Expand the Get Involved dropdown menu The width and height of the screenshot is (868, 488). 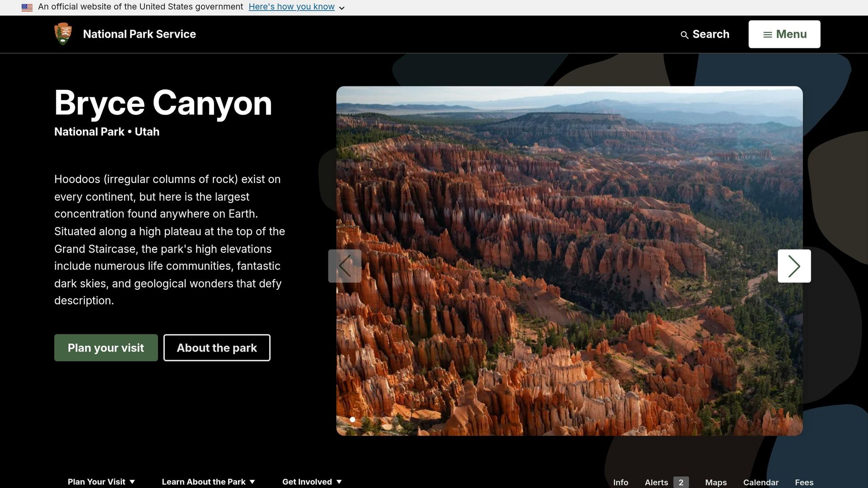(312, 482)
